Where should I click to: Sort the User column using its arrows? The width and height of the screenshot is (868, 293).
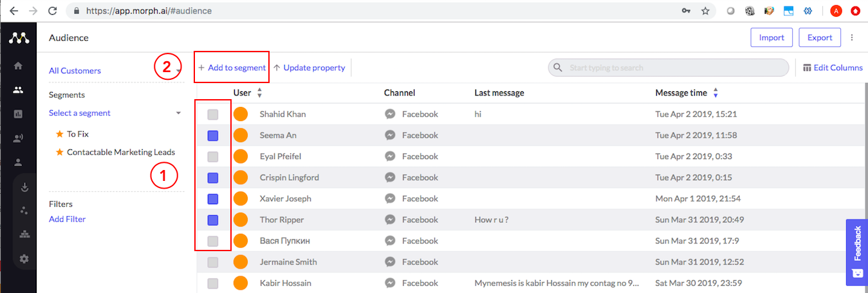click(259, 93)
